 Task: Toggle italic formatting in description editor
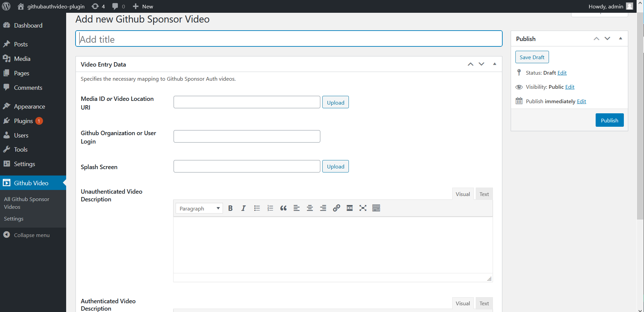pos(243,208)
